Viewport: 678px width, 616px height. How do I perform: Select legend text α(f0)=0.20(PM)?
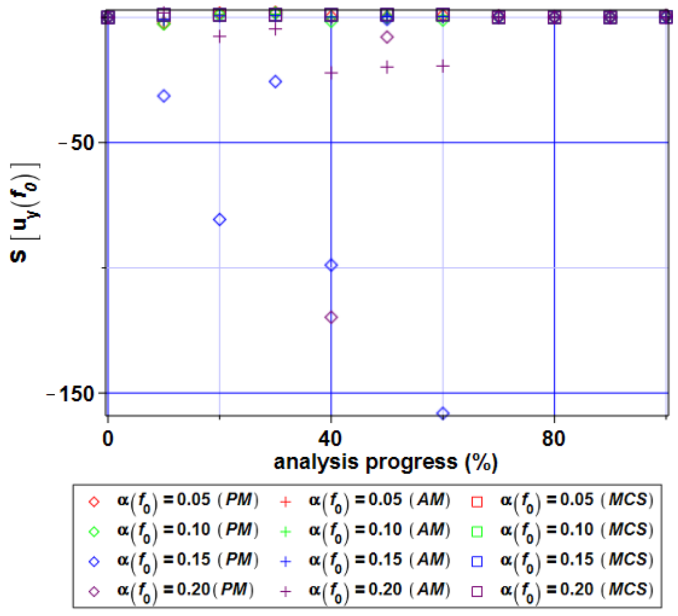tap(186, 593)
